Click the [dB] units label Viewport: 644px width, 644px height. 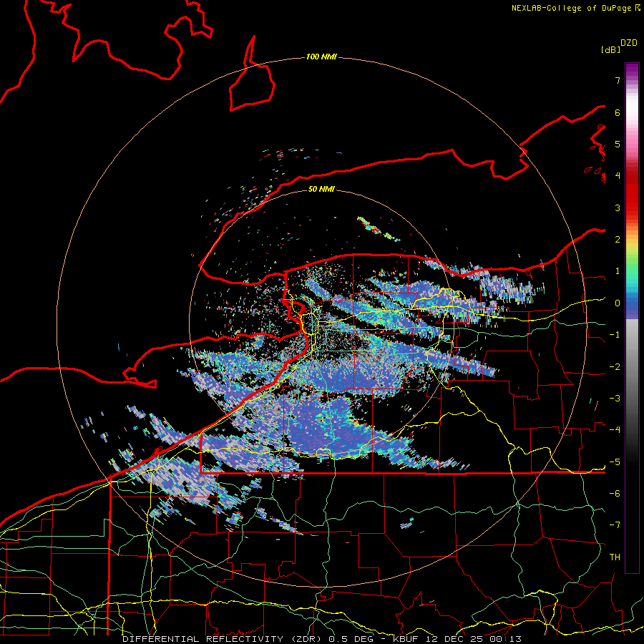(611, 49)
